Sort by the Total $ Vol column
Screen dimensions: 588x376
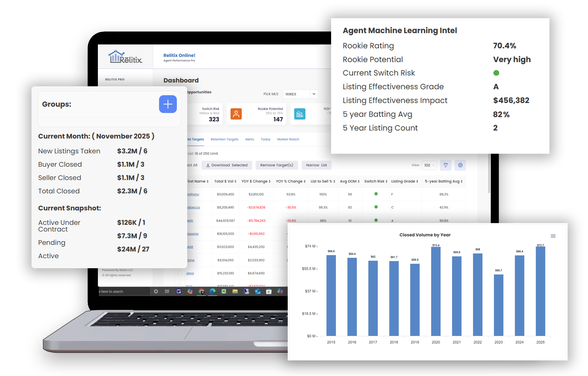225,182
